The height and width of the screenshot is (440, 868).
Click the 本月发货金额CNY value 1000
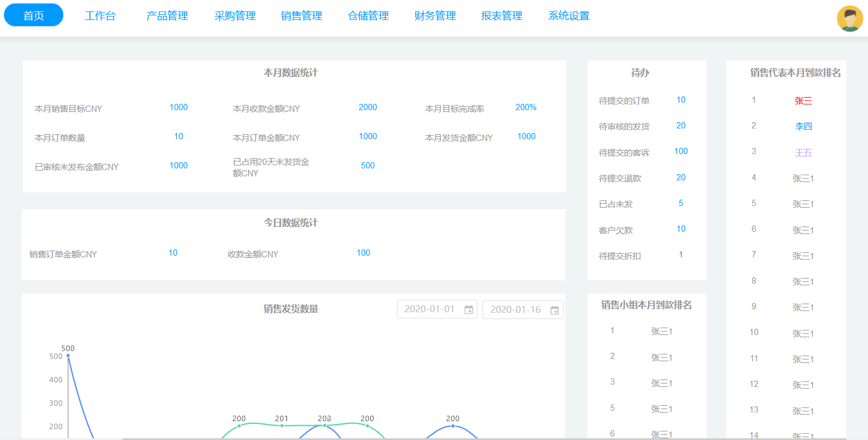526,136
